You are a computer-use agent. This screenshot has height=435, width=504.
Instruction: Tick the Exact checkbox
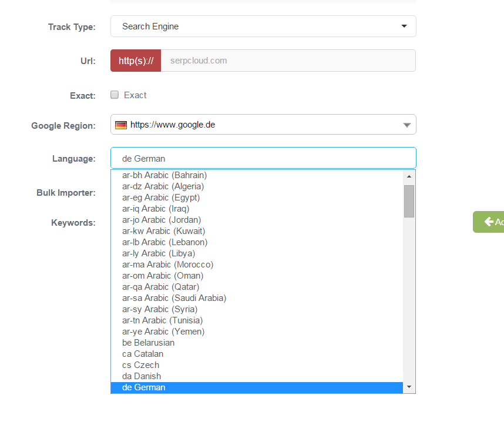point(115,95)
